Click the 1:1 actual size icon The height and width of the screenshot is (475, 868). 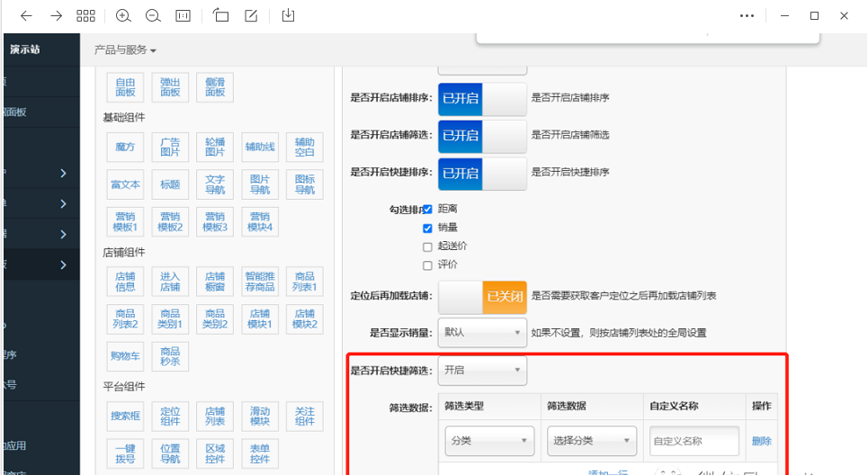pos(183,15)
